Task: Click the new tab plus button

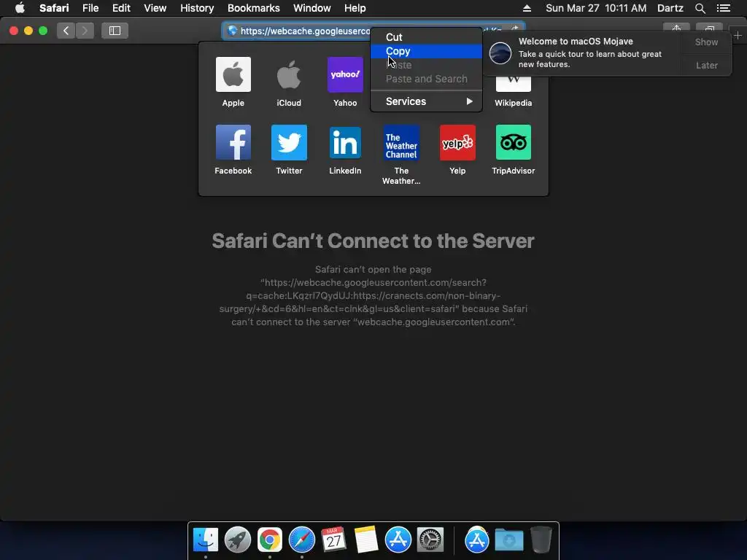Action: click(x=738, y=35)
